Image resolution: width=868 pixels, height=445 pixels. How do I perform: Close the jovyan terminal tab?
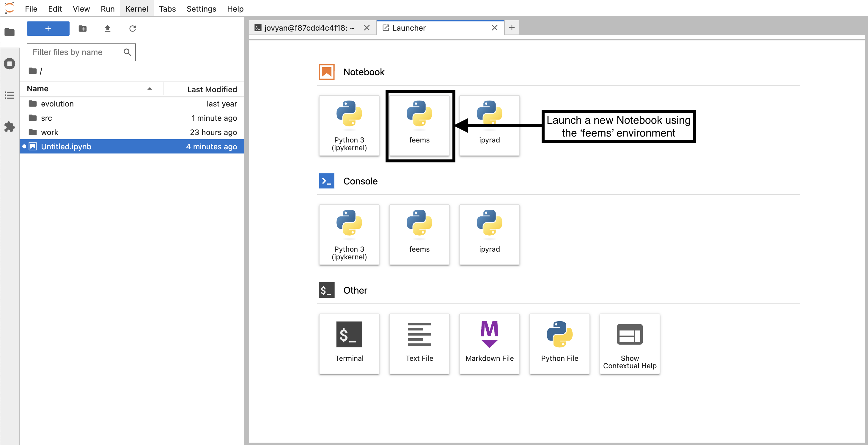pyautogui.click(x=367, y=28)
